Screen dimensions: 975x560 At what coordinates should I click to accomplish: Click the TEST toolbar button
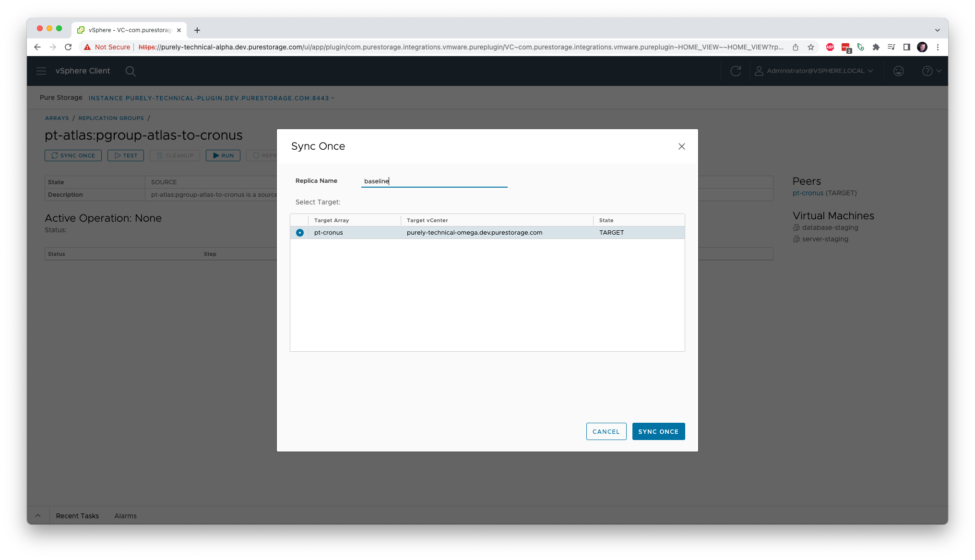point(126,155)
